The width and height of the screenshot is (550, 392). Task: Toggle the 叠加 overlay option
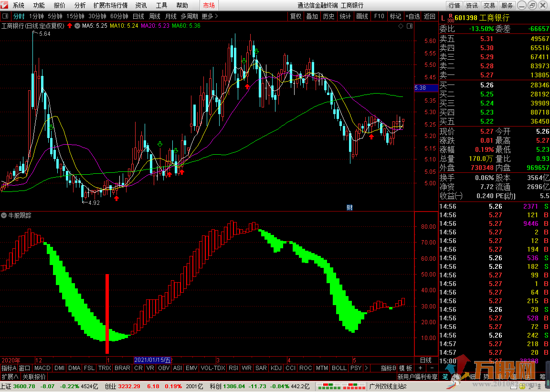(x=312, y=16)
